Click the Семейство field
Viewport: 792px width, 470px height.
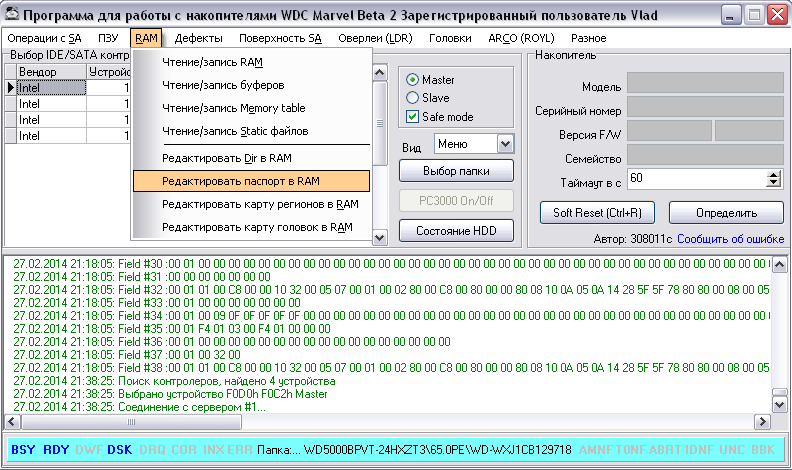point(705,154)
